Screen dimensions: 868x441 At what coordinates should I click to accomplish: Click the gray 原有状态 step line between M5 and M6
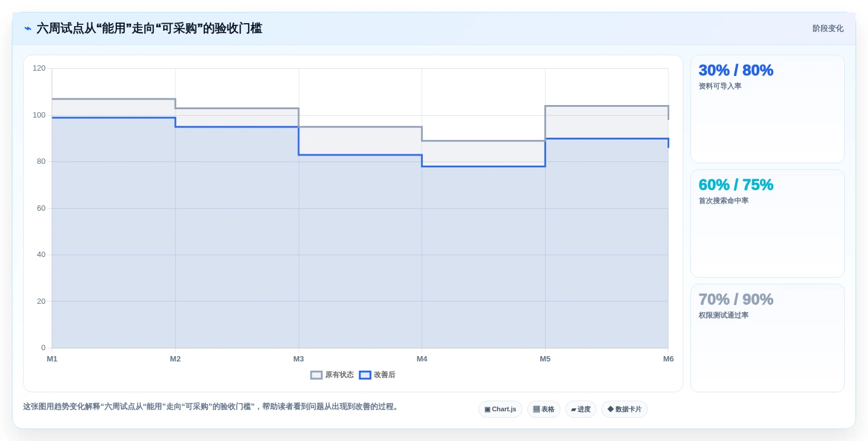point(607,106)
